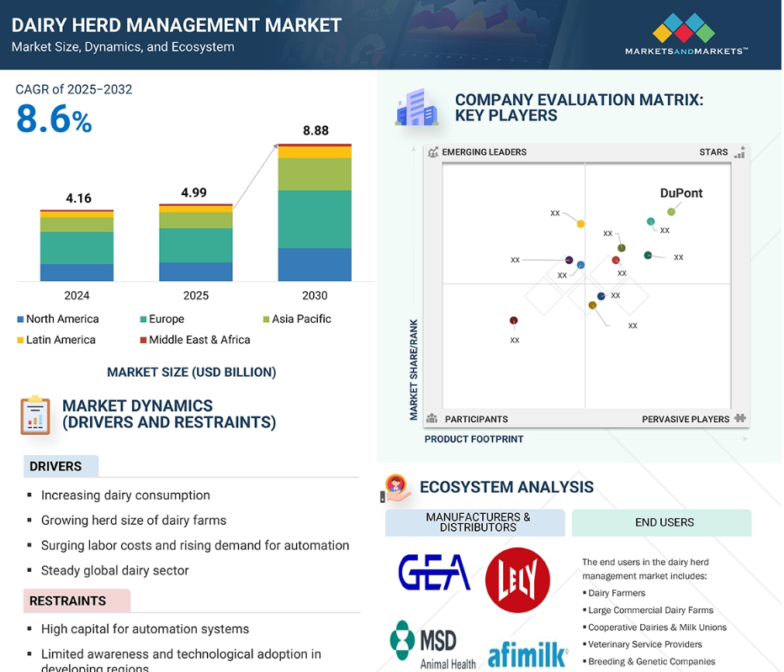Click the Ecosystem Analysis hand-and-person icon
Screen dimensions: 784x672
396,488
